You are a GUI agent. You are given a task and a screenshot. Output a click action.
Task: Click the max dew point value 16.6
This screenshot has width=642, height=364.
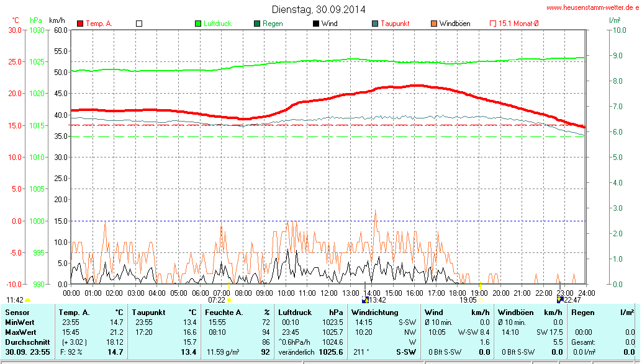(x=189, y=332)
